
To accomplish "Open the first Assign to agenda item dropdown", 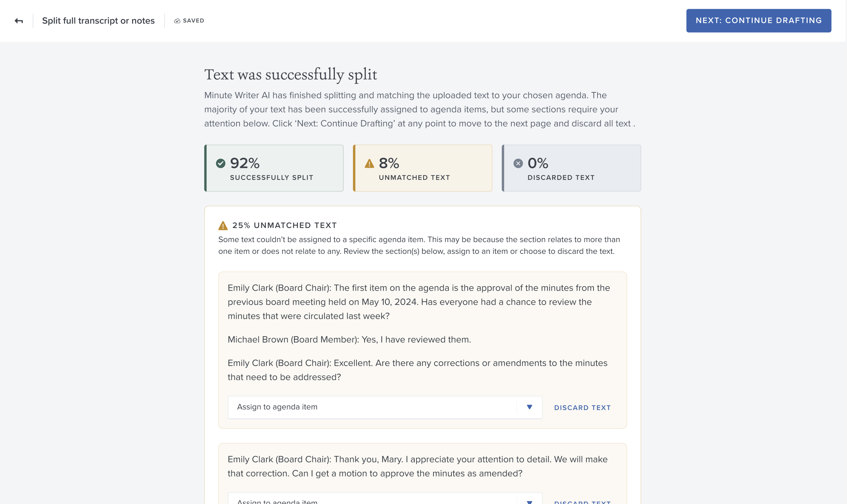I will (385, 407).
